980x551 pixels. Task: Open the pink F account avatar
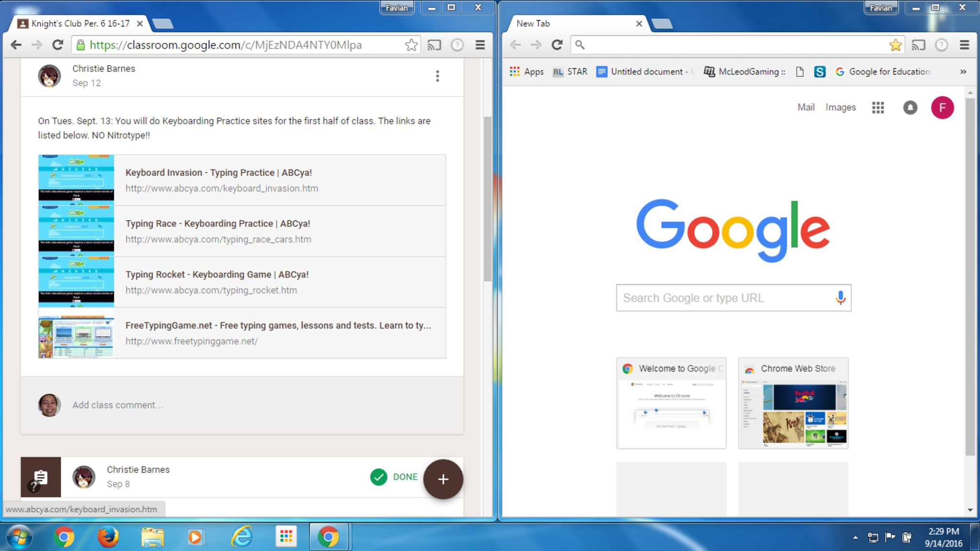point(942,108)
